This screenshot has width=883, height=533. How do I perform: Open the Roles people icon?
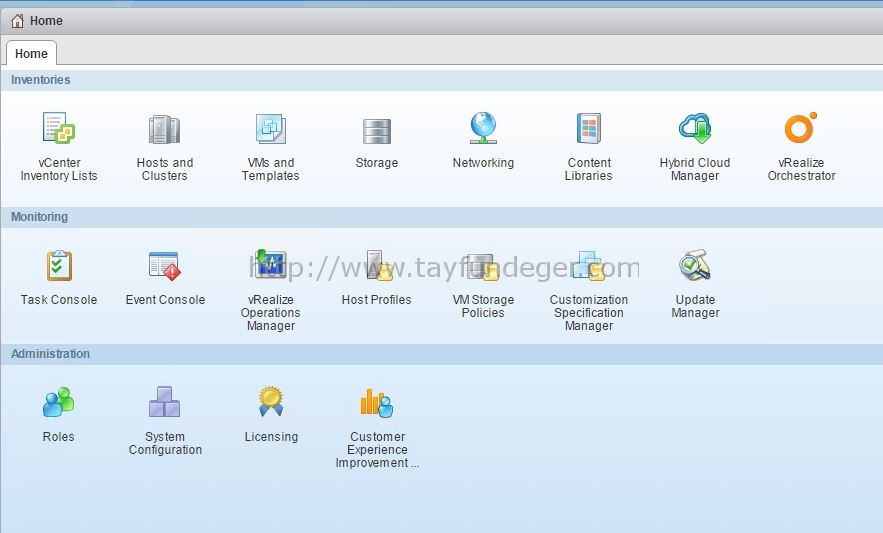(x=59, y=402)
